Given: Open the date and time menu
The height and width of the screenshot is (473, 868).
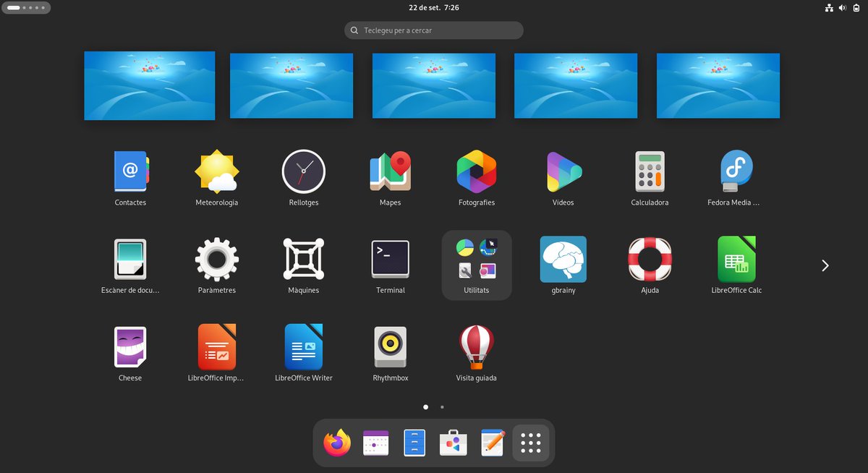Looking at the screenshot, I should click(434, 8).
